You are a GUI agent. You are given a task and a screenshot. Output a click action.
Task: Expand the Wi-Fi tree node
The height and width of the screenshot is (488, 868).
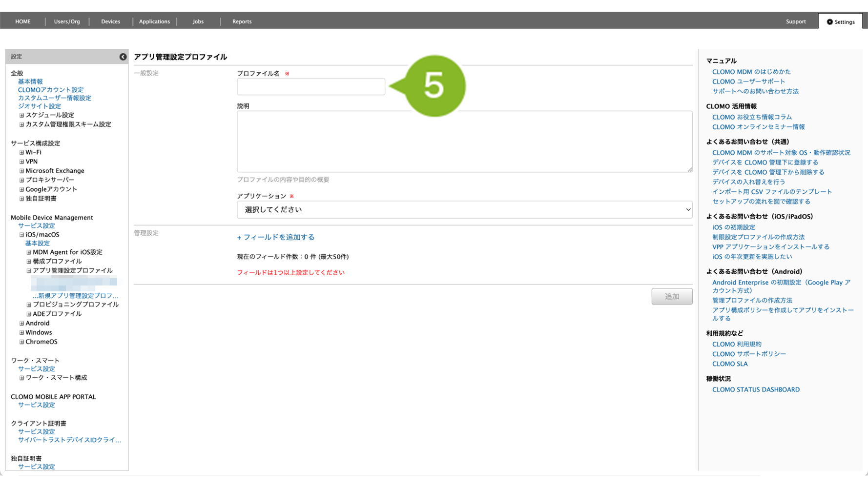point(21,153)
